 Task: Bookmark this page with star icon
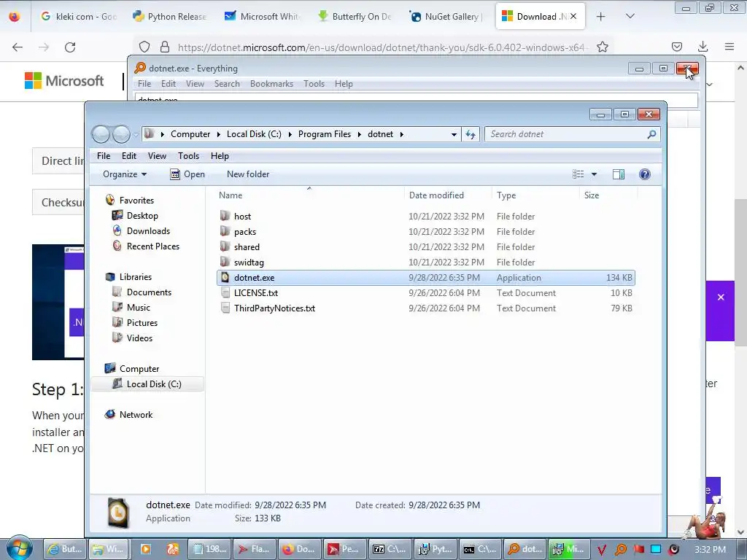(602, 47)
